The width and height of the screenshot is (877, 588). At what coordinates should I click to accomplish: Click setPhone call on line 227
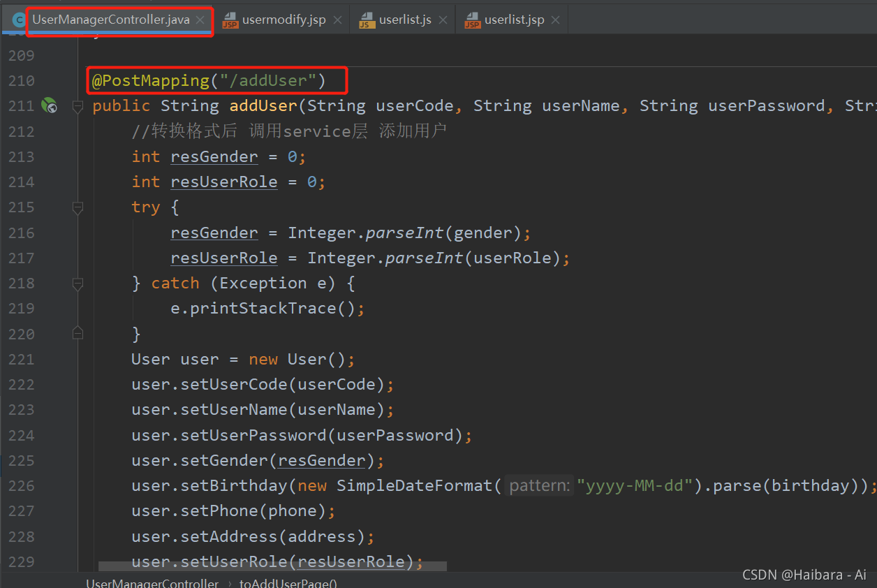coord(219,511)
